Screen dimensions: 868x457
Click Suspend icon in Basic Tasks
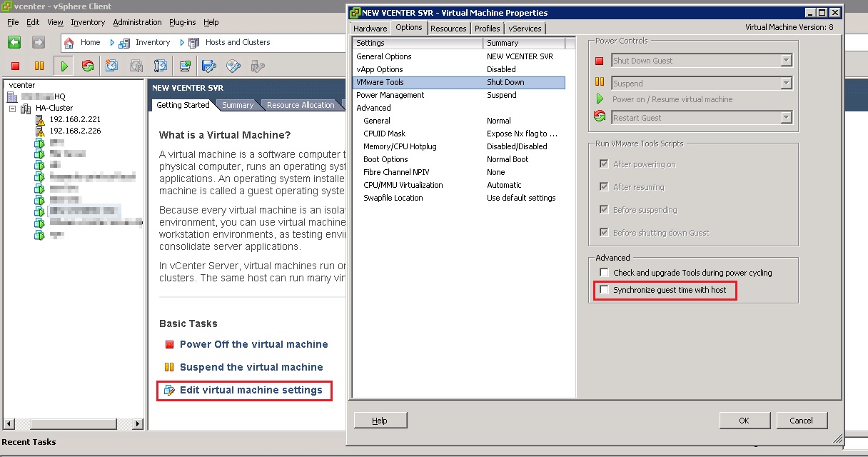click(x=169, y=367)
